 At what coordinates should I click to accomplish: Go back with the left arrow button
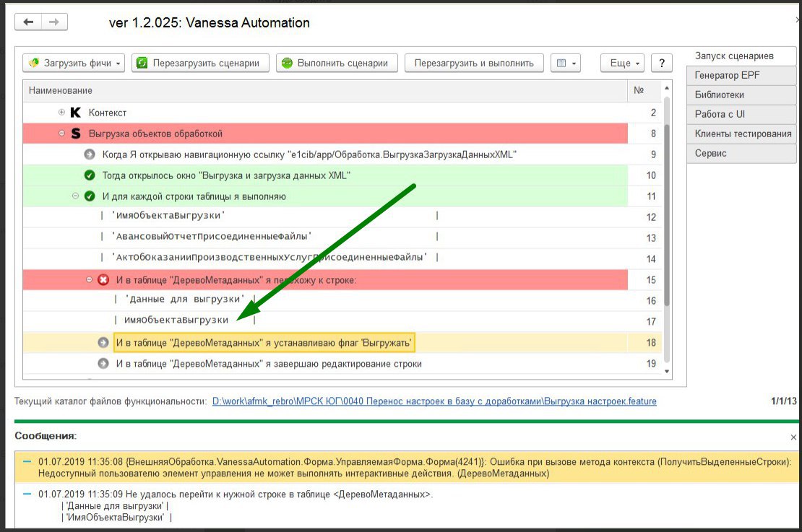point(28,22)
